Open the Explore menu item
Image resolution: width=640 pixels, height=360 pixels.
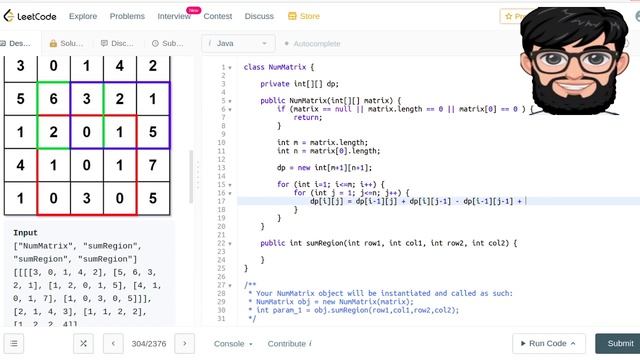pos(83,16)
